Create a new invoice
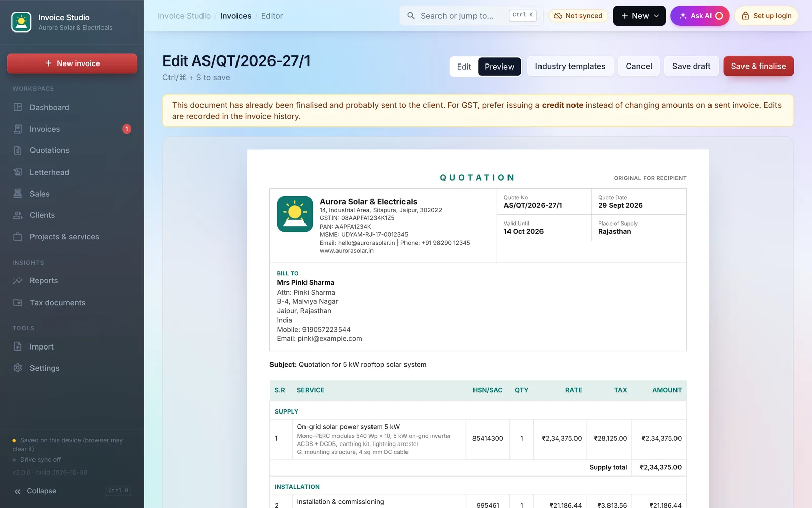The width and height of the screenshot is (812, 508). 72,63
